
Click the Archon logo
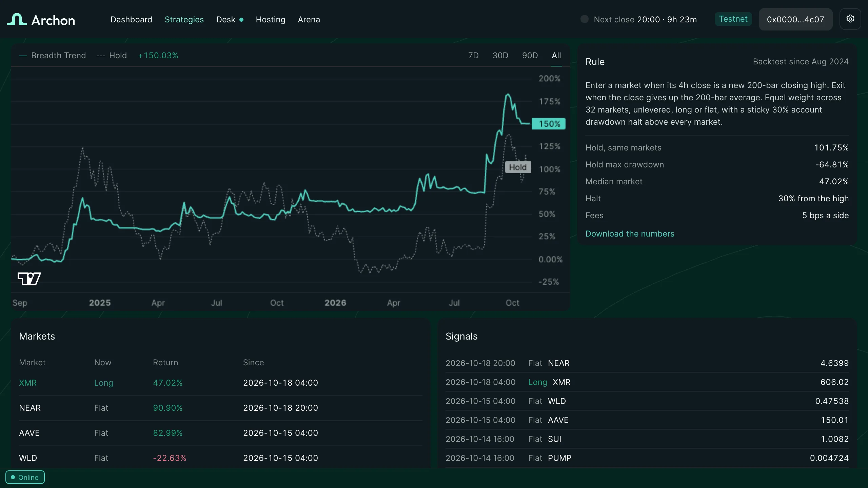41,20
